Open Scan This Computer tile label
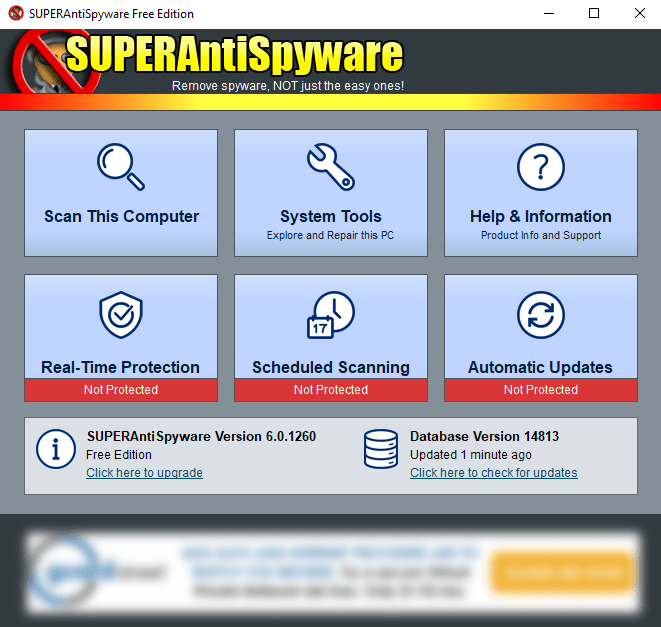 click(x=121, y=216)
